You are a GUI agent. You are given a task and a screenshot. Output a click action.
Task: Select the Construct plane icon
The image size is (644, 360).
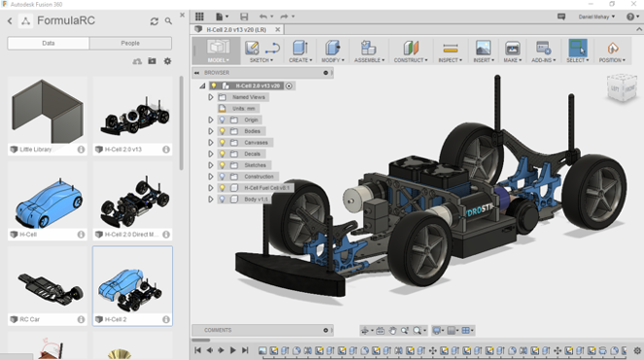click(x=410, y=48)
